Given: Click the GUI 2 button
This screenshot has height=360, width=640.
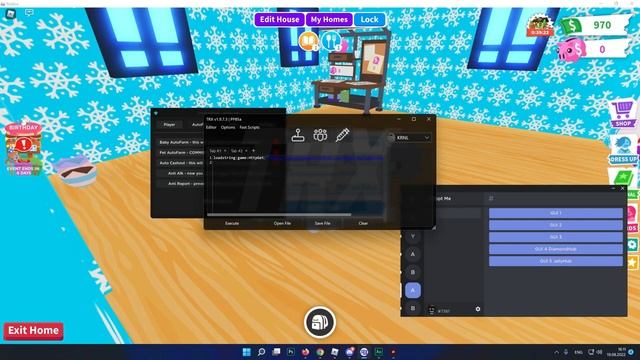Looking at the screenshot, I should (556, 225).
